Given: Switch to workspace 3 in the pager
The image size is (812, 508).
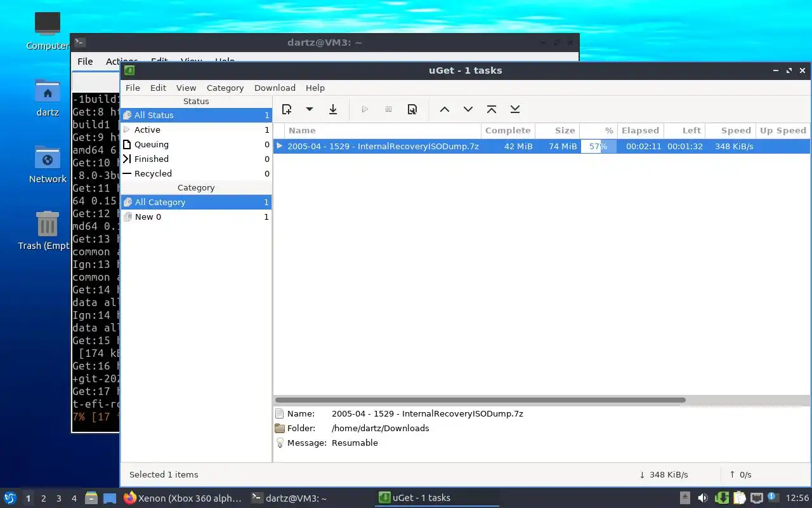Looking at the screenshot, I should coord(58,498).
